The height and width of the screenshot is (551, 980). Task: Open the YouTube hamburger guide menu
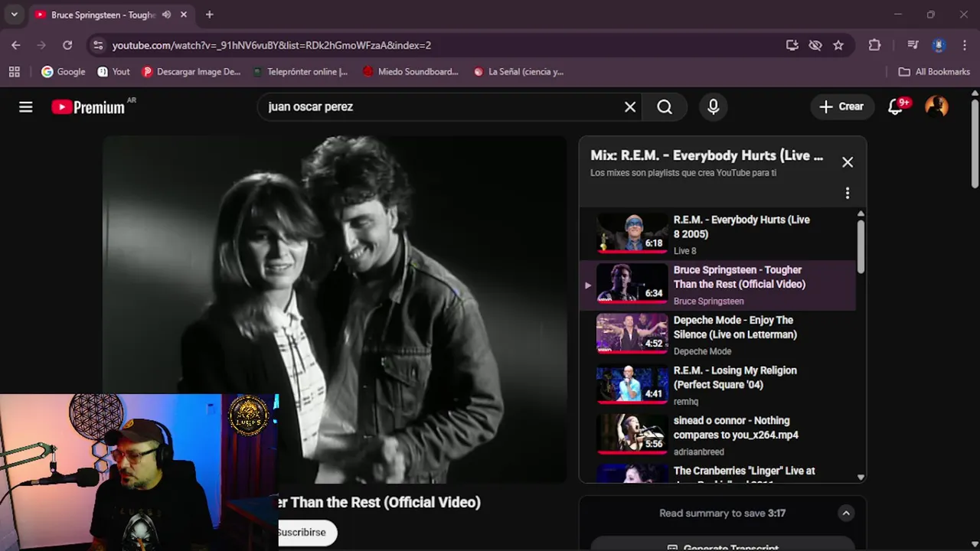pos(26,107)
